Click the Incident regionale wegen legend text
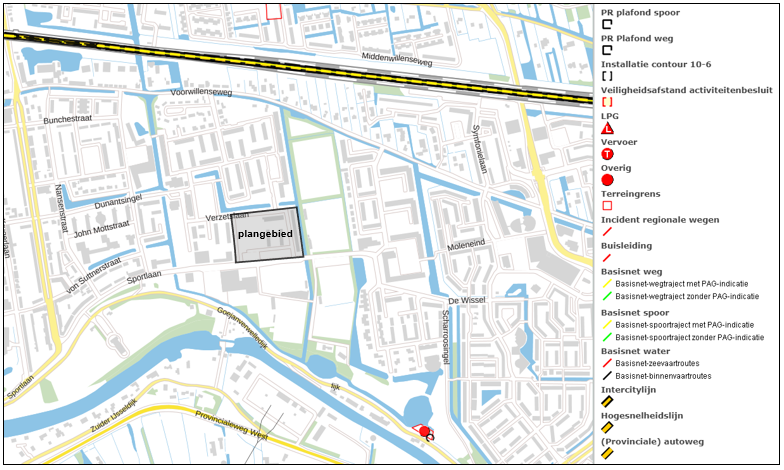Viewport: 784px width, 470px height. tap(660, 220)
